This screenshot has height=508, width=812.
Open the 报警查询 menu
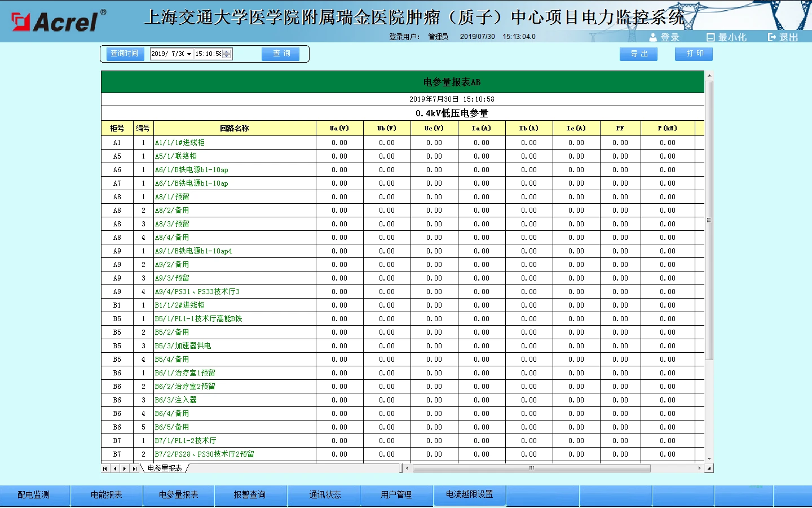coord(249,495)
